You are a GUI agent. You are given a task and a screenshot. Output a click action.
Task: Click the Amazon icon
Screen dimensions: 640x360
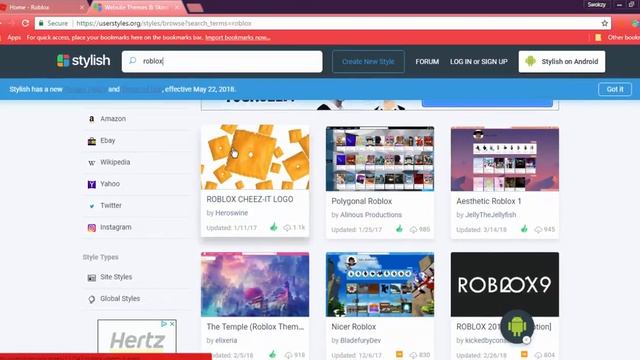[x=92, y=119]
